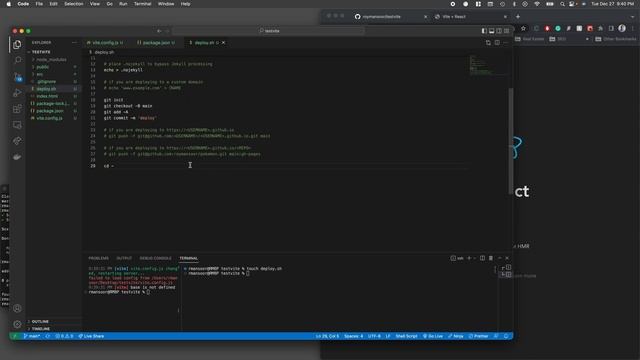The width and height of the screenshot is (640, 360).
Task: Open Explorer panel more actions menu
Action: coord(74,42)
